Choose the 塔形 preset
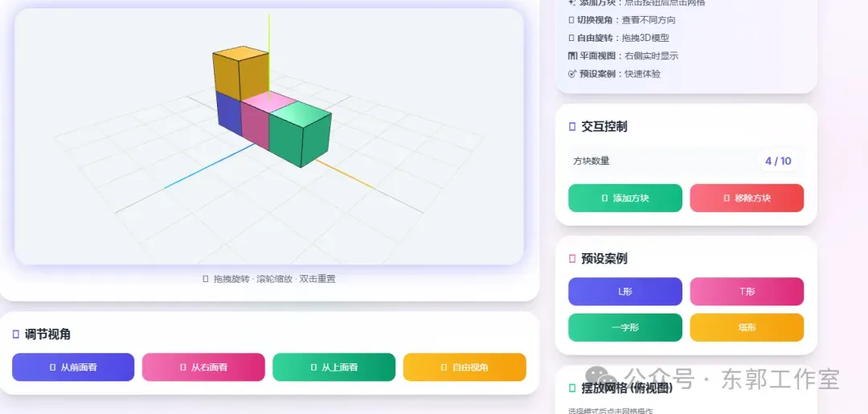This screenshot has height=414, width=868. pyautogui.click(x=747, y=328)
